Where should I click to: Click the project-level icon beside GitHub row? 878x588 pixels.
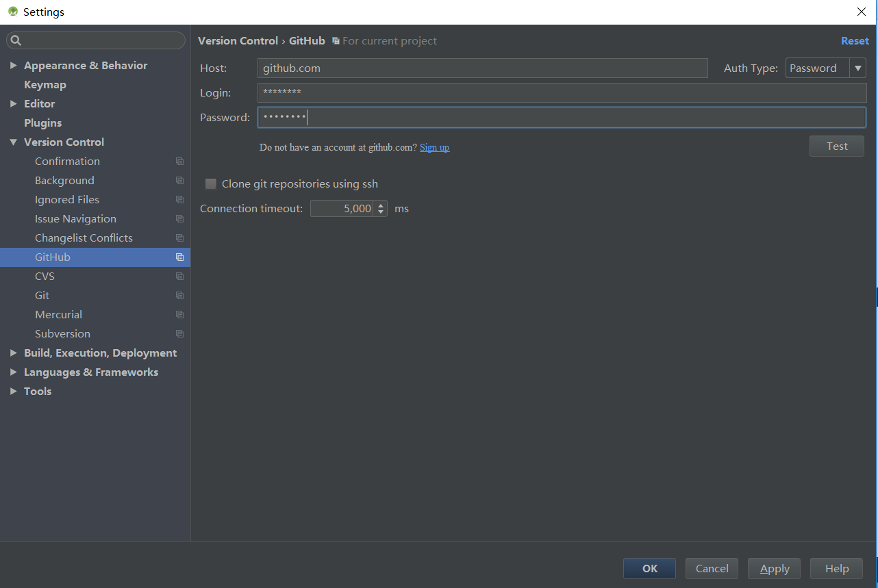coord(179,257)
